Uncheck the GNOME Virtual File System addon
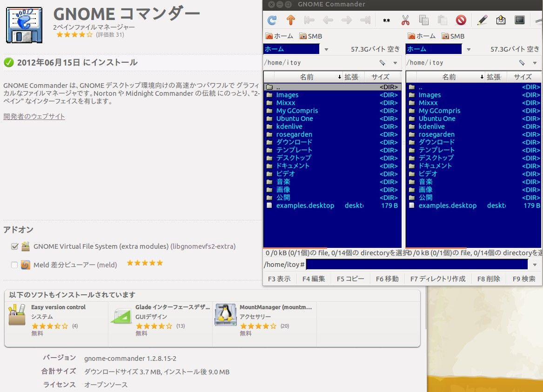The width and height of the screenshot is (543, 392). (14, 246)
